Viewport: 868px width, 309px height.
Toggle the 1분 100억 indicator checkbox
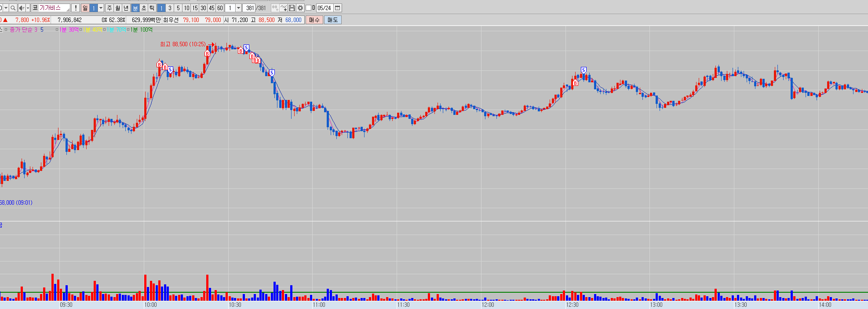[128, 29]
